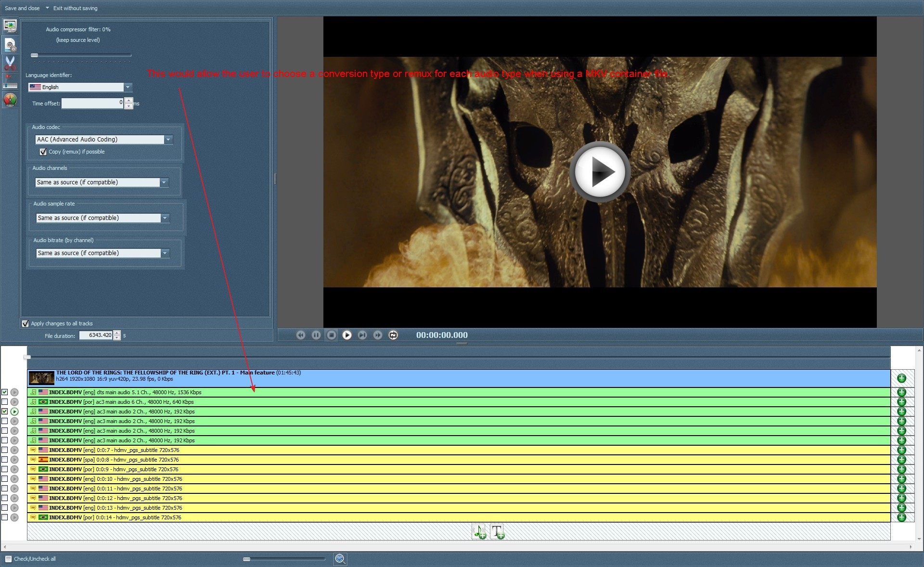Open the Audio sample rate dropdown
Image resolution: width=924 pixels, height=567 pixels.
[165, 218]
